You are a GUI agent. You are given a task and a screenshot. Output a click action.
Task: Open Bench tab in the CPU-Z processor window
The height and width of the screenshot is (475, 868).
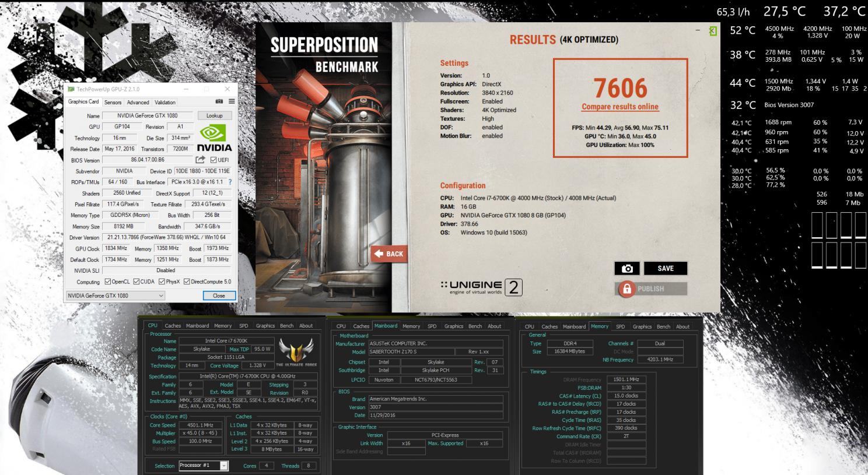286,326
